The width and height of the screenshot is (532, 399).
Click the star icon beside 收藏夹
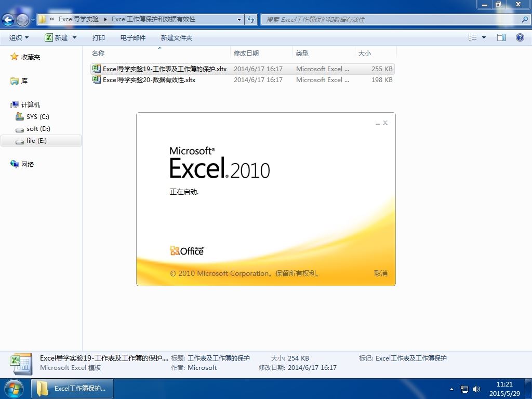point(14,57)
